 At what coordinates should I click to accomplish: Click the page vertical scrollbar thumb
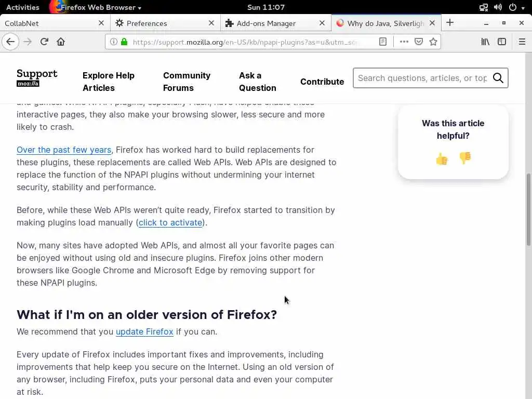click(528, 209)
